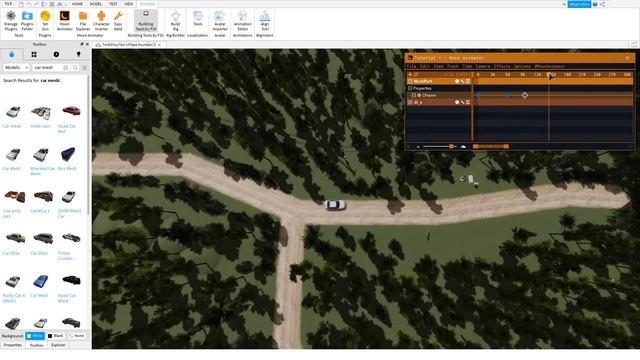Select the diamond keyframe on CFrame track
Image resolution: width=640 pixels, height=360 pixels.
[525, 95]
